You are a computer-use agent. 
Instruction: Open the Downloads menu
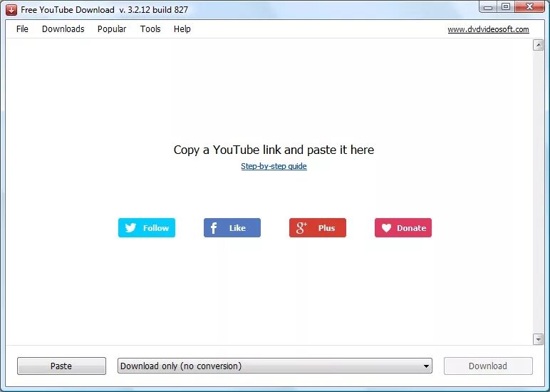click(63, 29)
